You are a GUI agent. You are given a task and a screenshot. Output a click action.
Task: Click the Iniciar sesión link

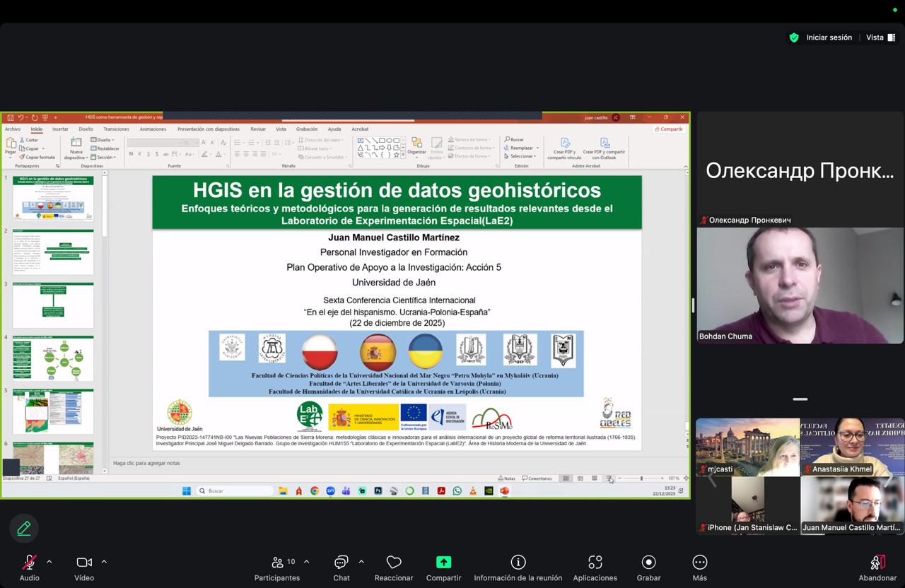829,37
